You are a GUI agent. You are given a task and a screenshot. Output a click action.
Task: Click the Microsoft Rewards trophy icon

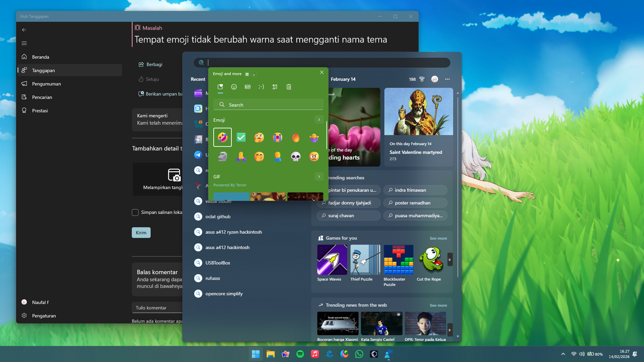coord(422,79)
